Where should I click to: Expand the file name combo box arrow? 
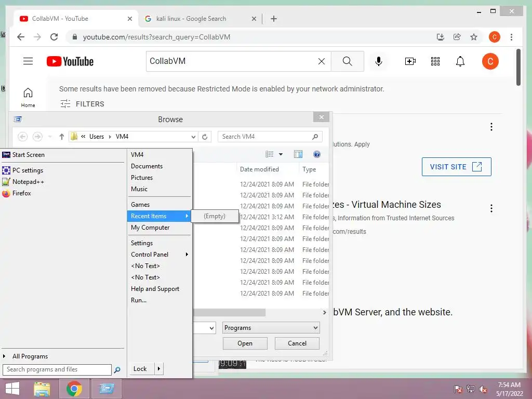(x=211, y=328)
